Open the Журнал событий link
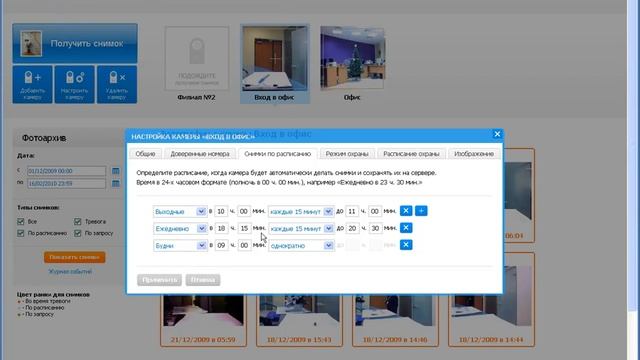 [x=70, y=271]
